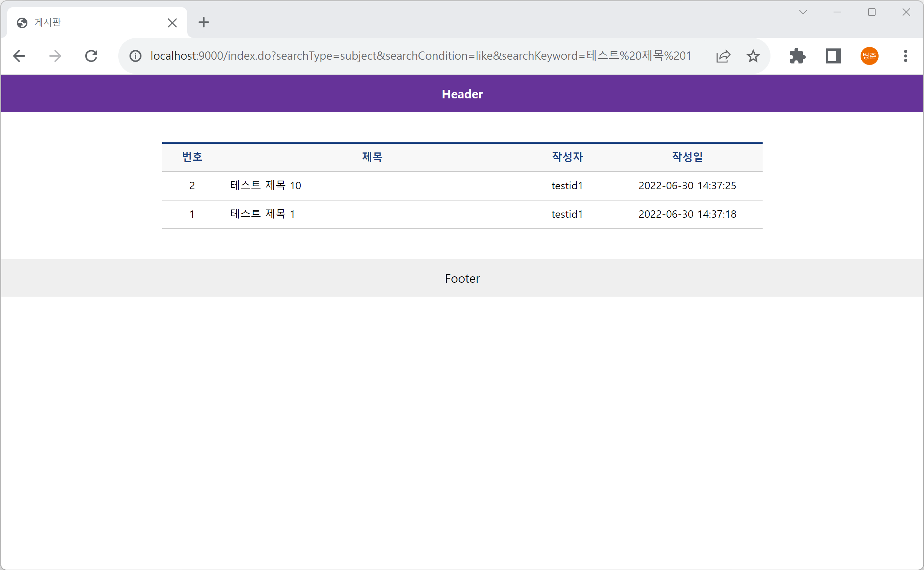Screen dimensions: 924x570
Task: Click the browser back arrow
Action: 19,56
